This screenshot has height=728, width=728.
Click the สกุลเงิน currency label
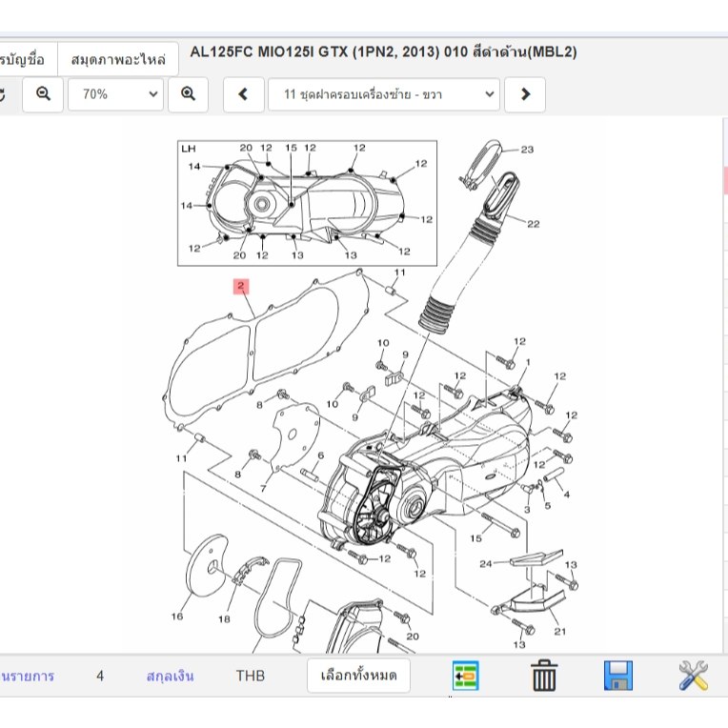pyautogui.click(x=170, y=676)
